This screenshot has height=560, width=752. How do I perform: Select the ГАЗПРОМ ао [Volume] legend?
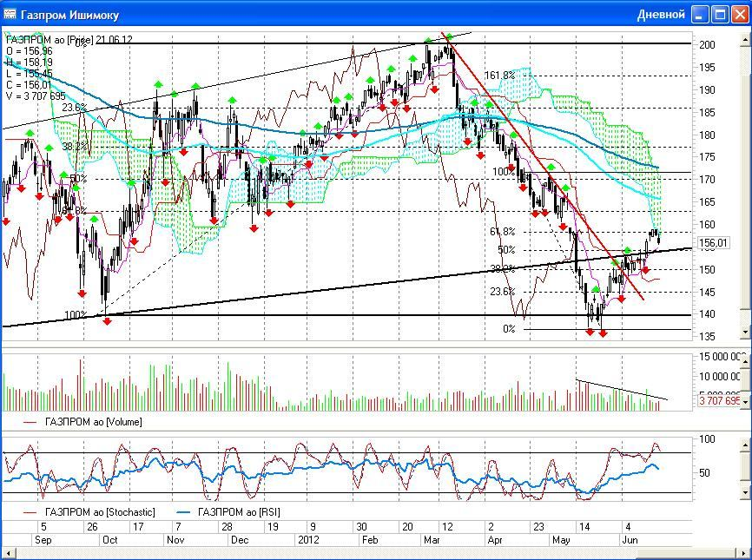tap(82, 423)
